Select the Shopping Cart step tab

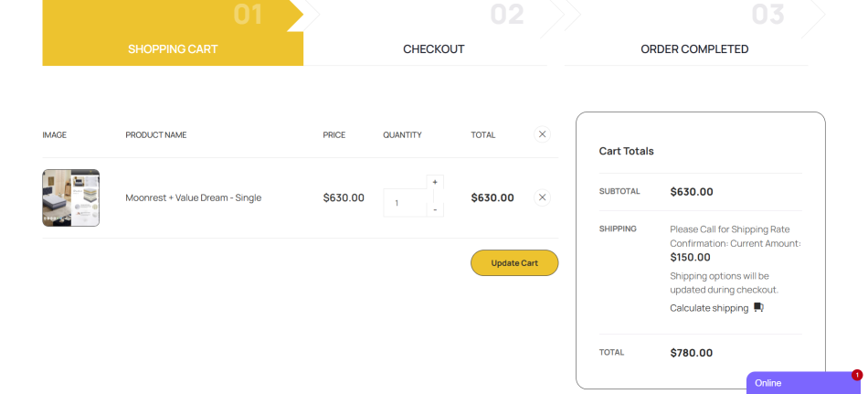pyautogui.click(x=173, y=49)
